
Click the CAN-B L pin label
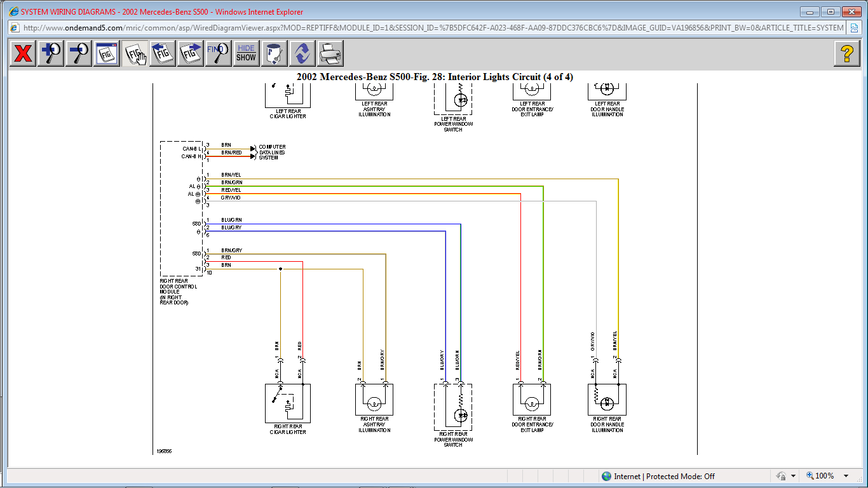pyautogui.click(x=191, y=149)
